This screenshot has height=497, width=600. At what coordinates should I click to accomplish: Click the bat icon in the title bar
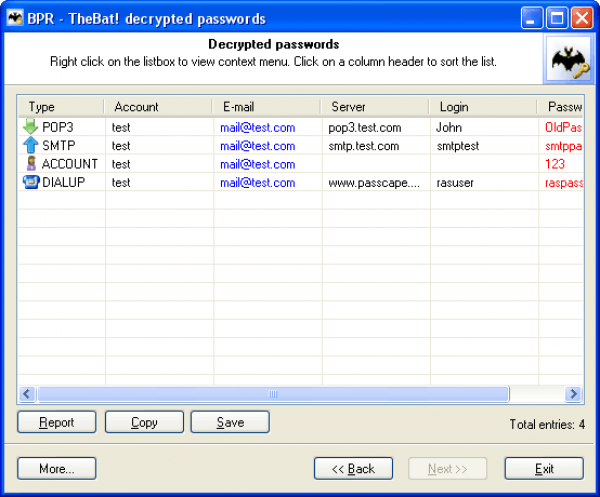point(15,18)
